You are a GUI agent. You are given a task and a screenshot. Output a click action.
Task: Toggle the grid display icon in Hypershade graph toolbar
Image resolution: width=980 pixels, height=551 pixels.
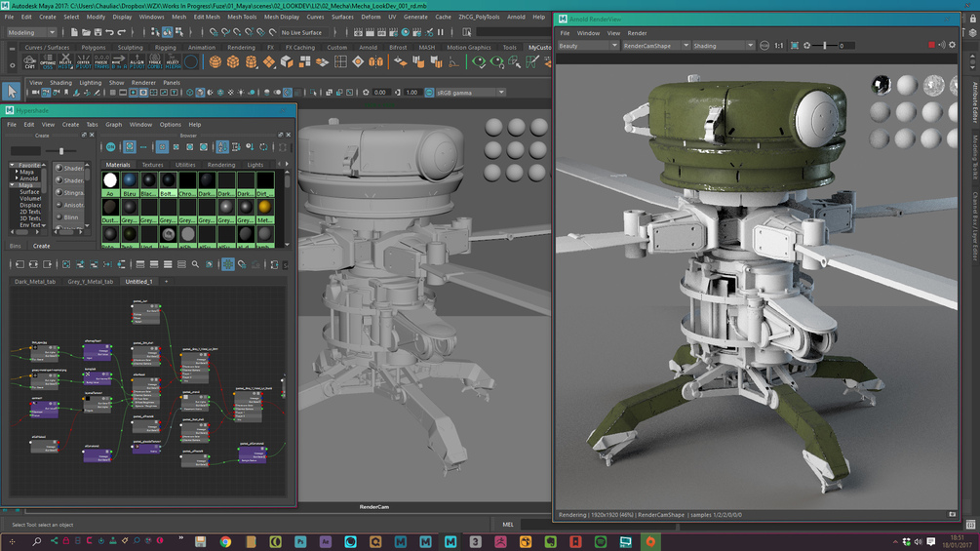pos(228,264)
